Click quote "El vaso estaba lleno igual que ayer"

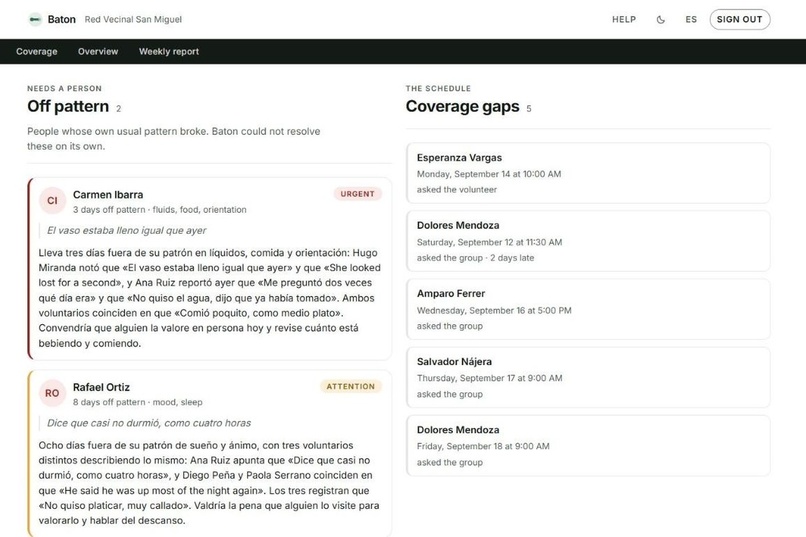click(126, 230)
